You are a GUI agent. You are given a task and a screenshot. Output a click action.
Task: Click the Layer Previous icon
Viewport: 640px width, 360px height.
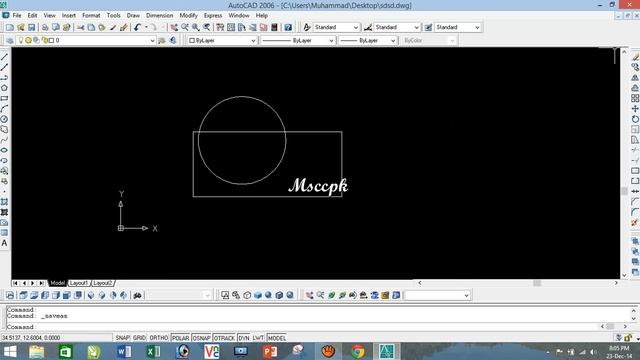tap(173, 40)
